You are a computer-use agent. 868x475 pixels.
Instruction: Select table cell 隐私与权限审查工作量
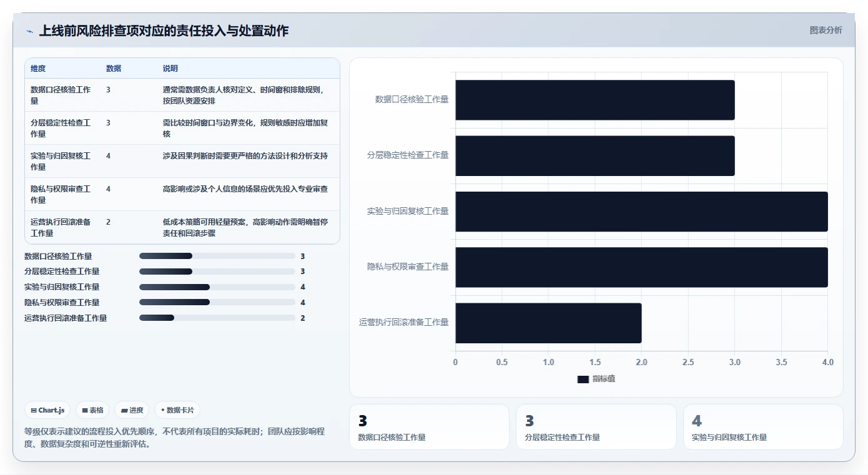click(61, 194)
